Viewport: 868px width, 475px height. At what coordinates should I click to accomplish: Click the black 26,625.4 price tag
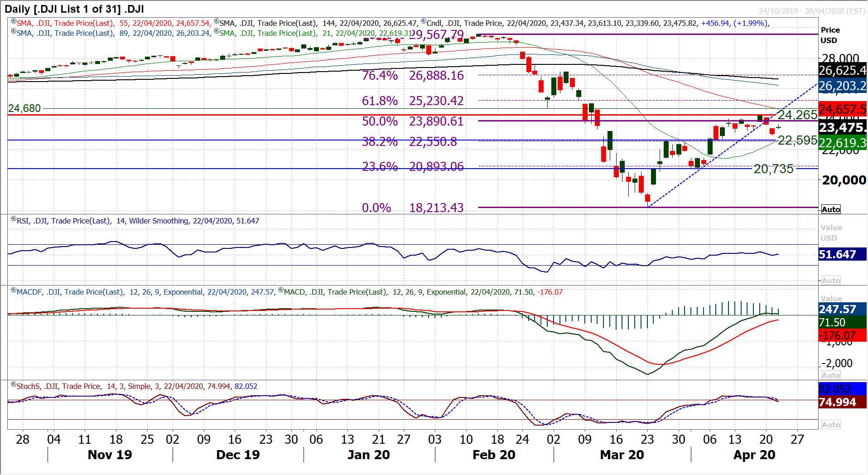tap(843, 70)
